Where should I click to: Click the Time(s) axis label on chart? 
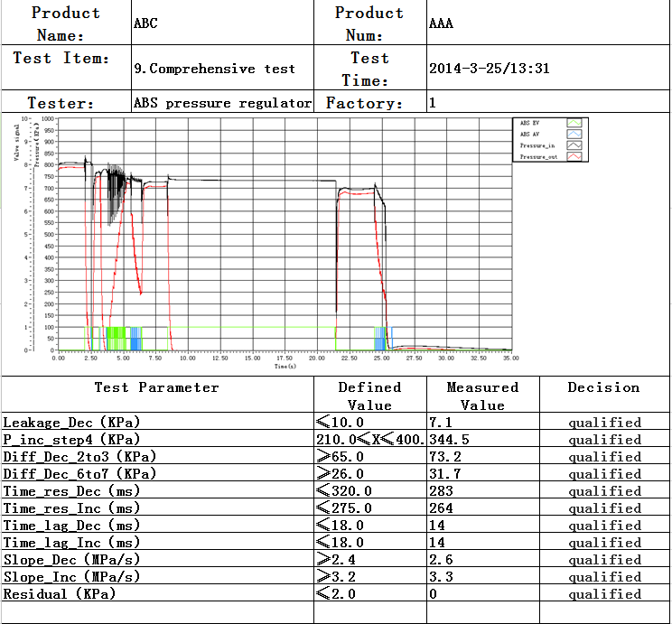click(x=285, y=367)
